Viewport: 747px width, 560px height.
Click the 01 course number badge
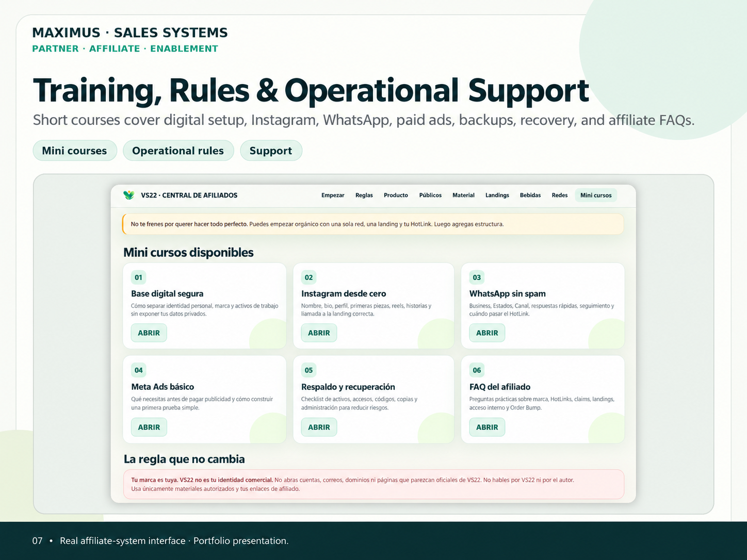tap(139, 277)
